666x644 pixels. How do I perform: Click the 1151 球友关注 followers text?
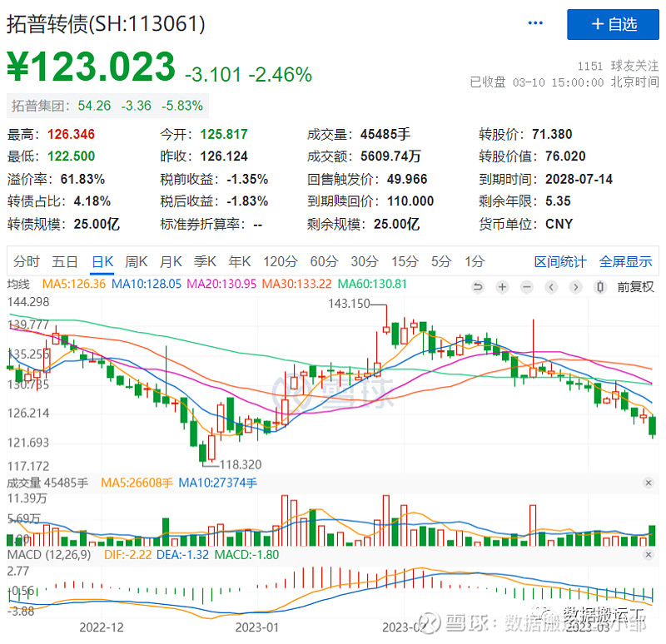point(618,66)
